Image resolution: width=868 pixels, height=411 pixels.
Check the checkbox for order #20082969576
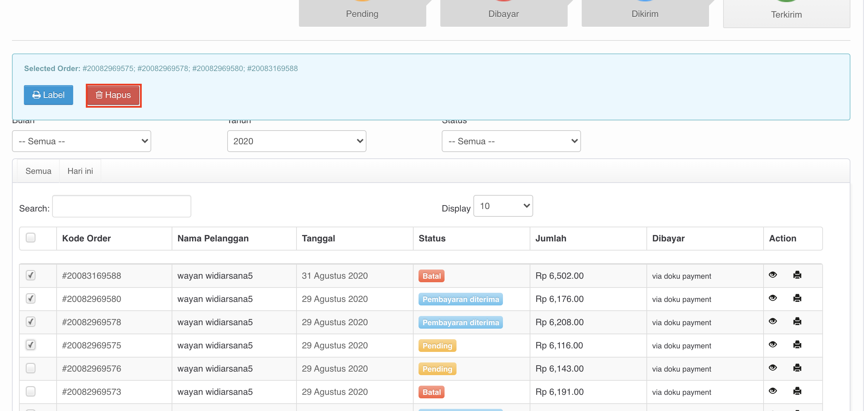(31, 368)
